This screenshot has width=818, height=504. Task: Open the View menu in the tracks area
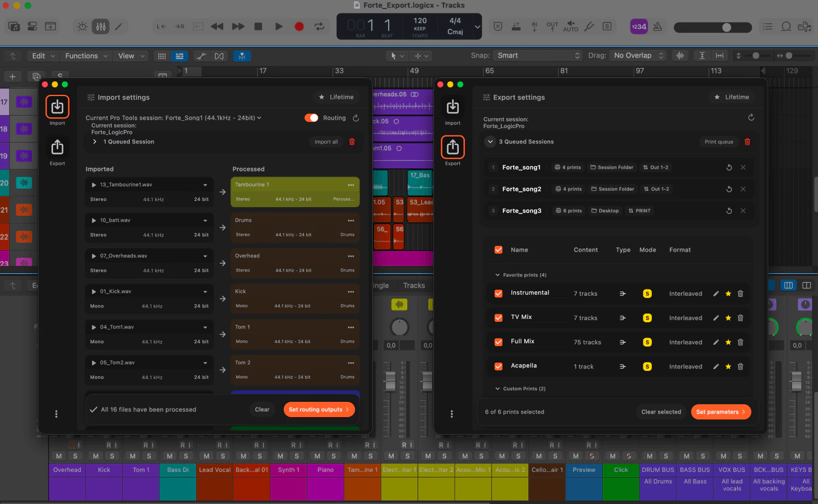click(130, 56)
